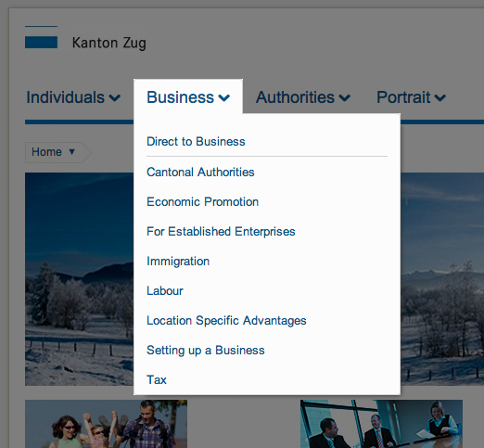This screenshot has height=448, width=484.
Task: Click the chevron icon beside Business
Action: click(x=224, y=98)
